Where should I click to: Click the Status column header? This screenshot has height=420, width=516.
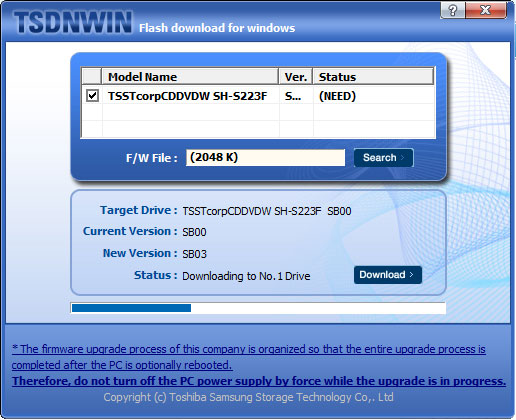[x=373, y=77]
